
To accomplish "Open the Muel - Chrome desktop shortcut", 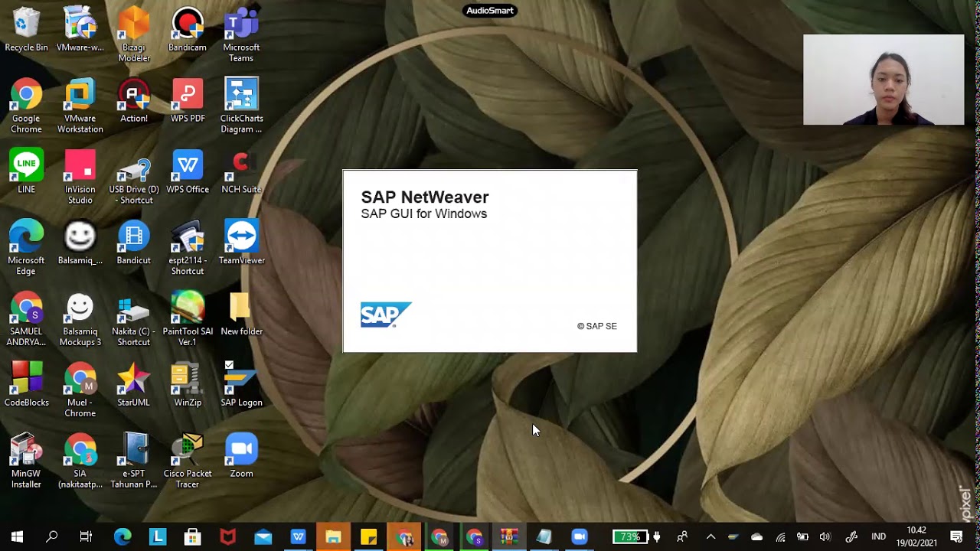I will click(x=80, y=390).
